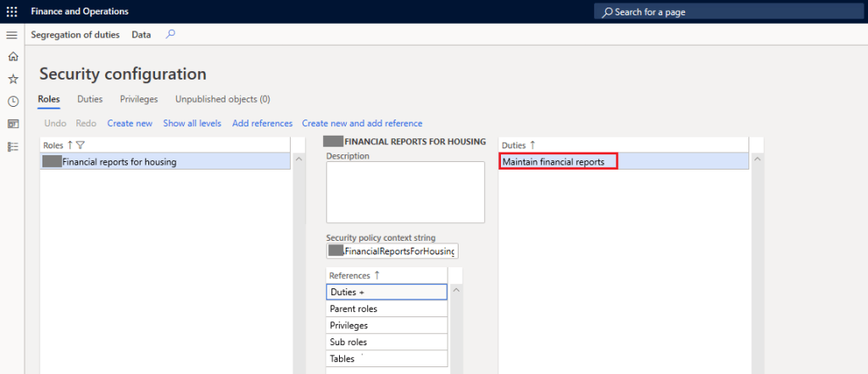868x374 pixels.
Task: Open Modules list icon in sidebar
Action: point(13,147)
